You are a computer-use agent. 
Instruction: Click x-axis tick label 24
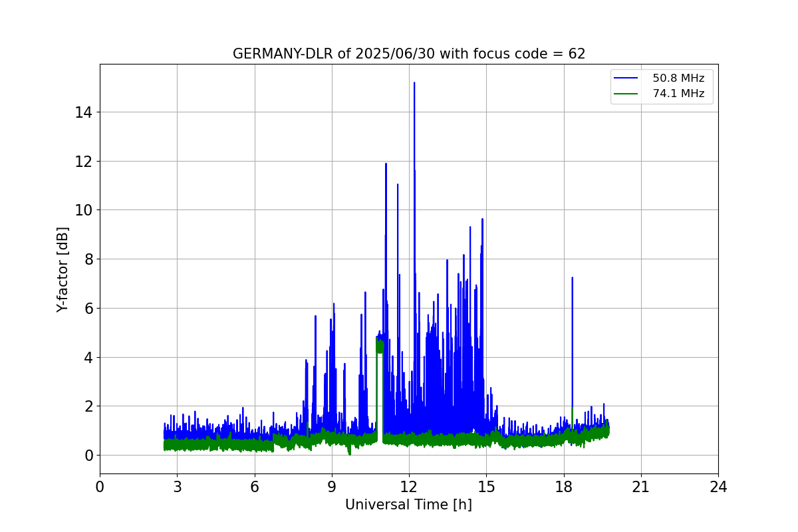(718, 487)
